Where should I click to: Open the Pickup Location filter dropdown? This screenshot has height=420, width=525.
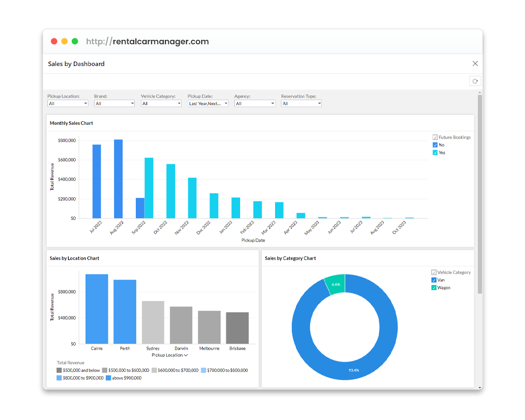point(67,103)
